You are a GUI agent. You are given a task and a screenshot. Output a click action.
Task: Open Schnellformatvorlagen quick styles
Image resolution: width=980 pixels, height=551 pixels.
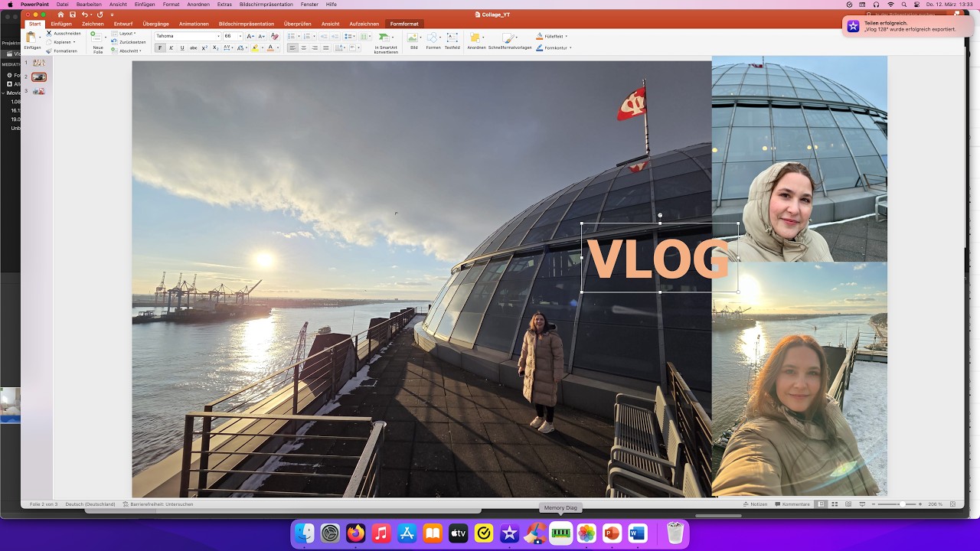click(x=510, y=41)
